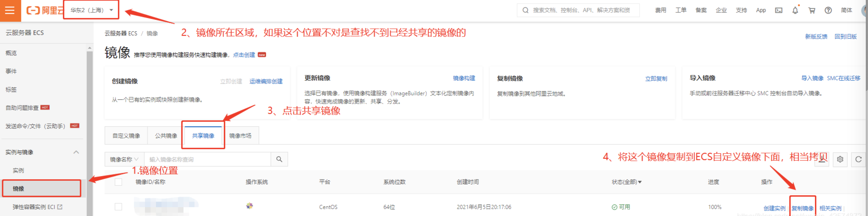This screenshot has height=216, width=868.
Task: Open the 镜像名称 filter dropdown
Action: coord(124,159)
